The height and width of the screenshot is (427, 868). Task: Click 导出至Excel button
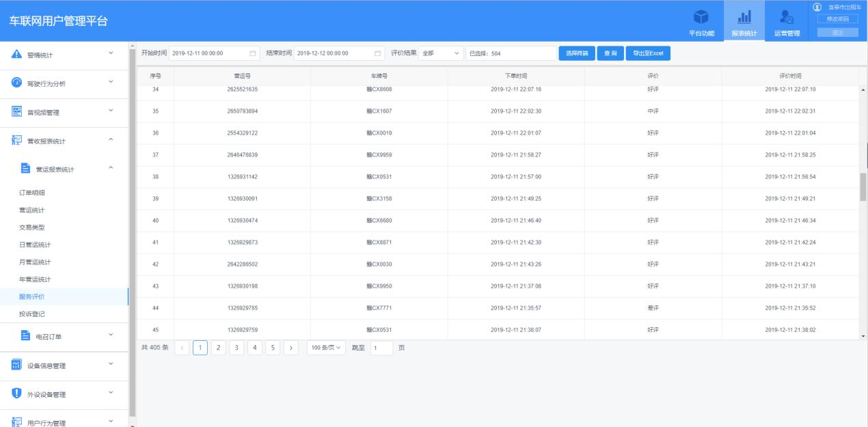[648, 53]
